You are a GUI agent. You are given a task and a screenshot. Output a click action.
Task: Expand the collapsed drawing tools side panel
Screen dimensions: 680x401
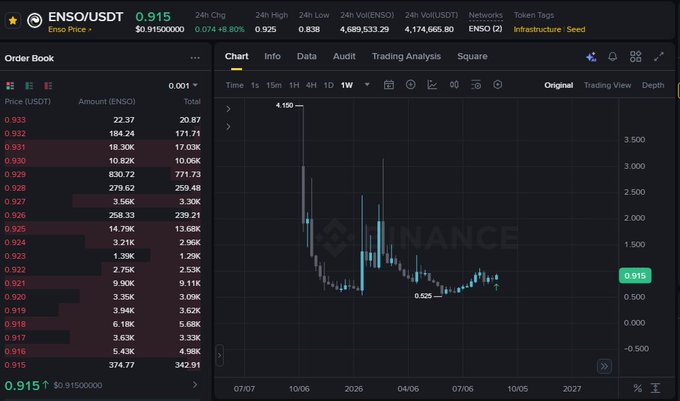[x=219, y=355]
